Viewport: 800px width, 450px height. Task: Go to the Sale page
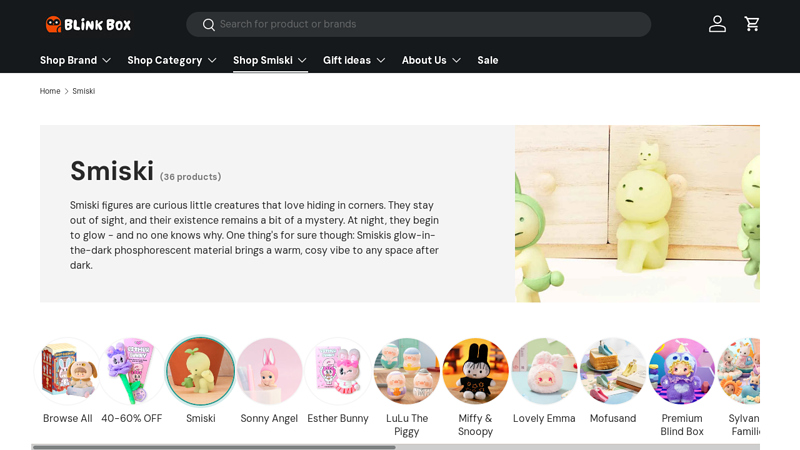click(488, 60)
